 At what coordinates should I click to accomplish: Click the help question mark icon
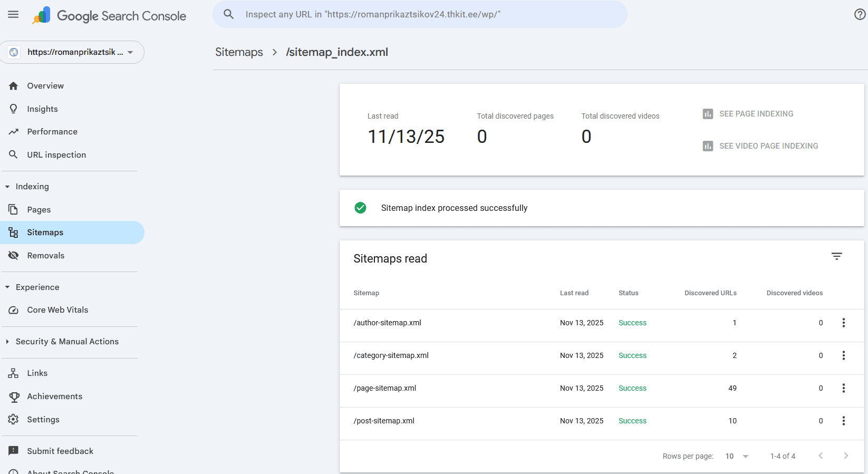[x=860, y=14]
